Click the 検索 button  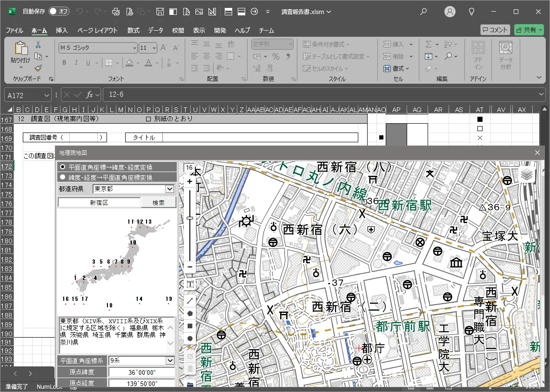pyautogui.click(x=158, y=203)
